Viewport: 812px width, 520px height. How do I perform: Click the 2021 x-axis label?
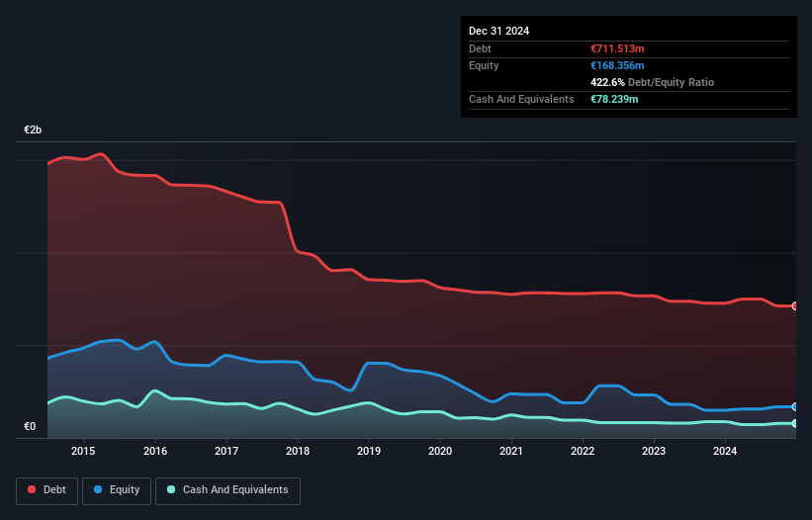tap(511, 451)
